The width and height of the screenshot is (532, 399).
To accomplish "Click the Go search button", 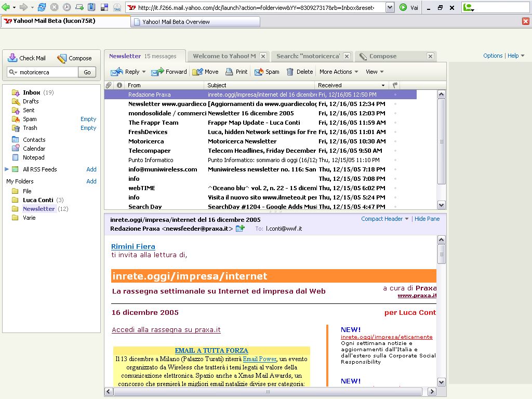I will (87, 72).
